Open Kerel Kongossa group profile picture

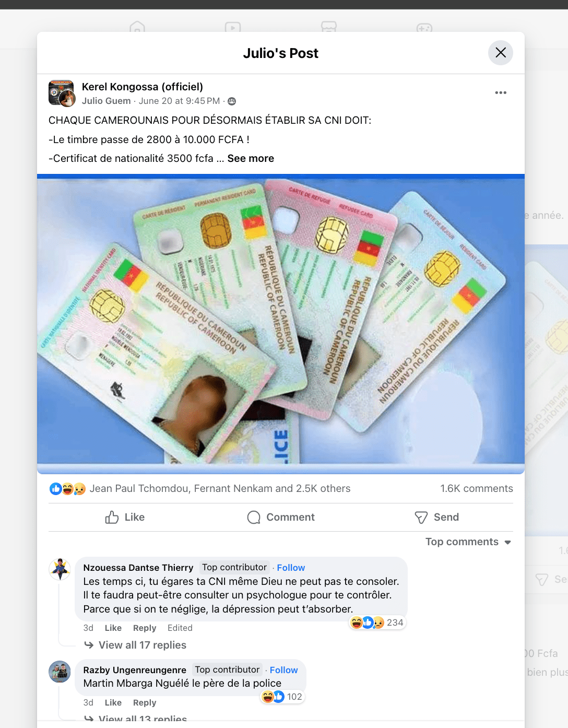(x=61, y=93)
